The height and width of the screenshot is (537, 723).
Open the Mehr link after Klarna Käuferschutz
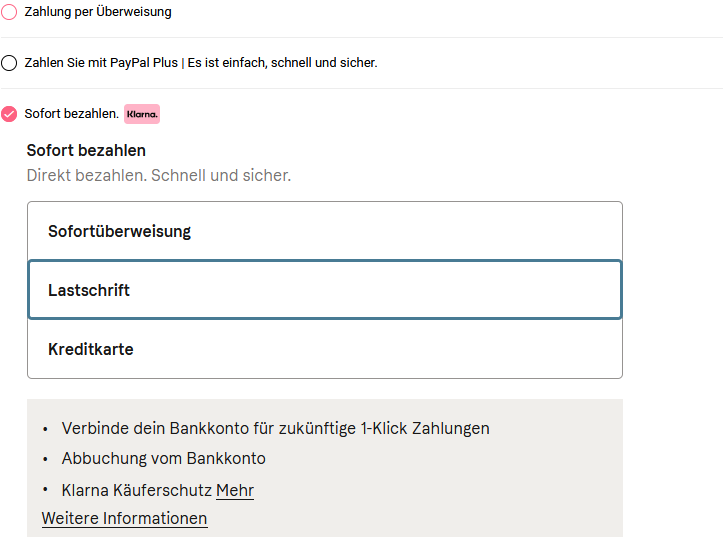coord(235,490)
